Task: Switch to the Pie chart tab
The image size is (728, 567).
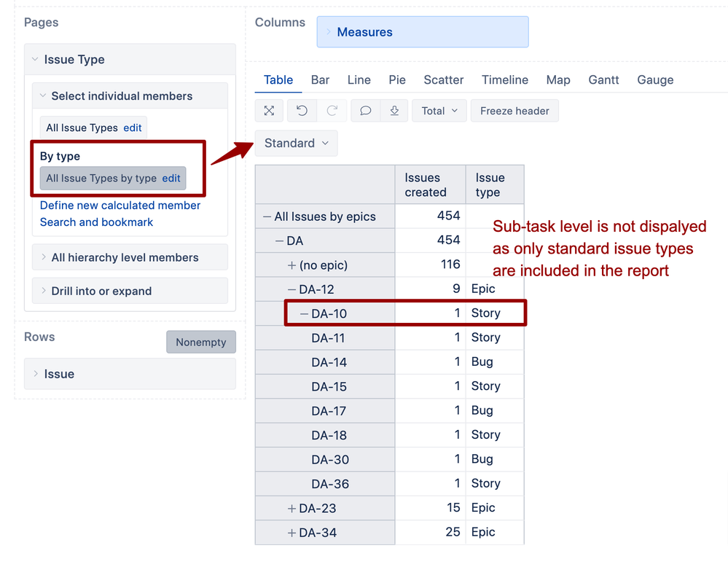Action: 397,80
